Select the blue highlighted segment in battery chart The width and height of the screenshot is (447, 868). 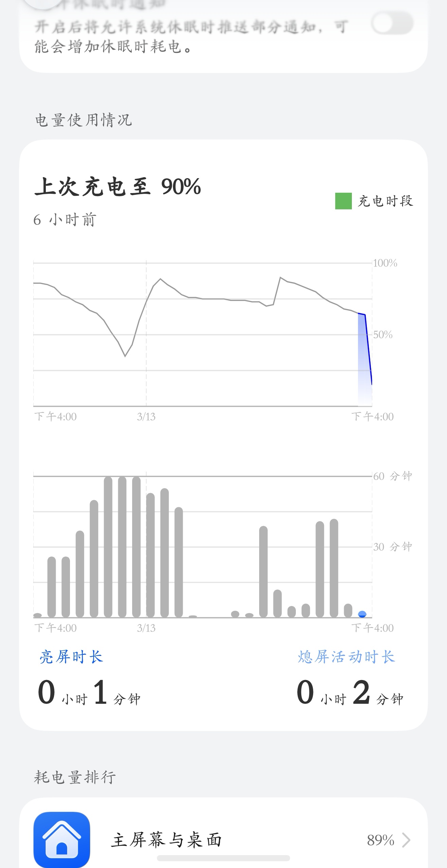pyautogui.click(x=365, y=360)
